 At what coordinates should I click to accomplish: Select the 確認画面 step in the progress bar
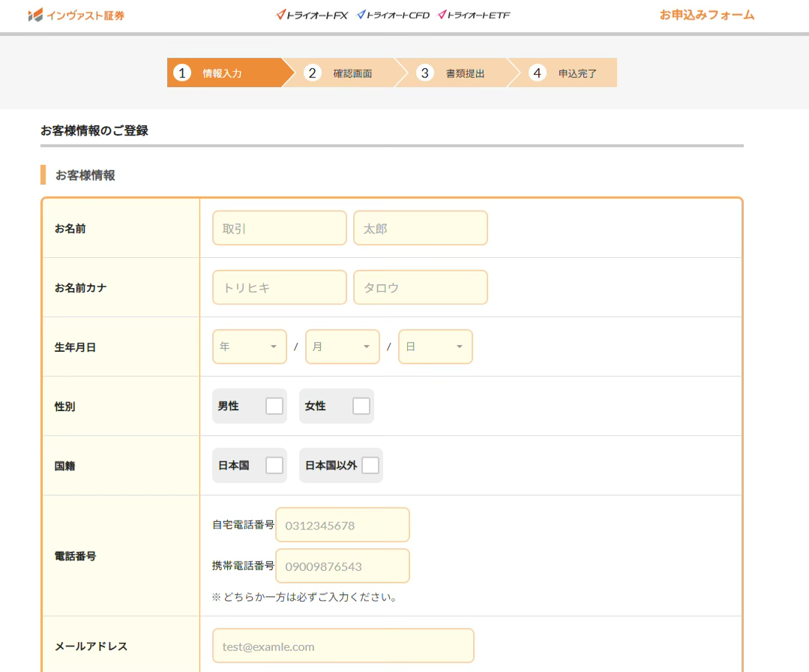(x=345, y=73)
